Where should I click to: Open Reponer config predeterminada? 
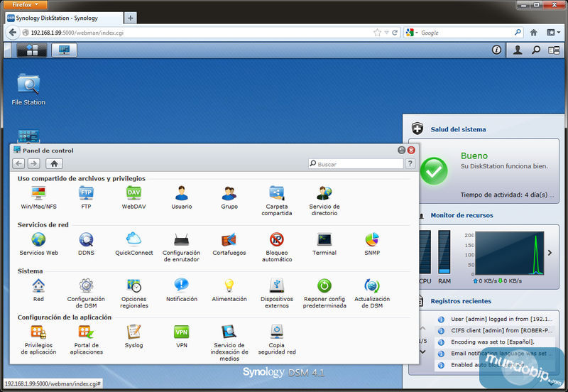pos(324,293)
